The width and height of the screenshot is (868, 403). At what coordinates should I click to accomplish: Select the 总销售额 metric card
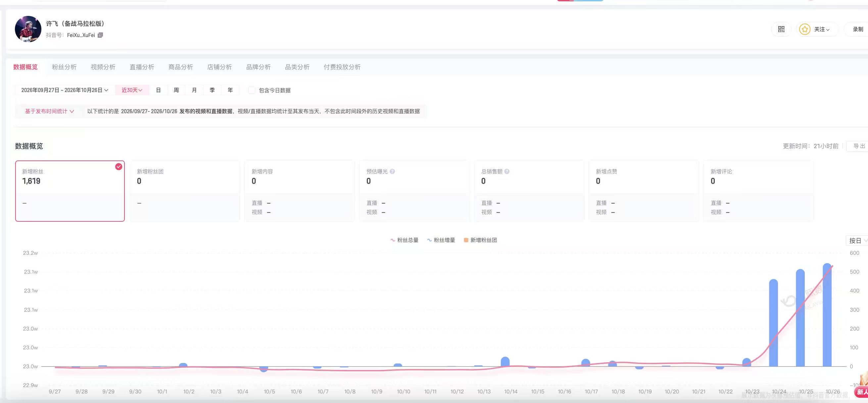(x=529, y=191)
